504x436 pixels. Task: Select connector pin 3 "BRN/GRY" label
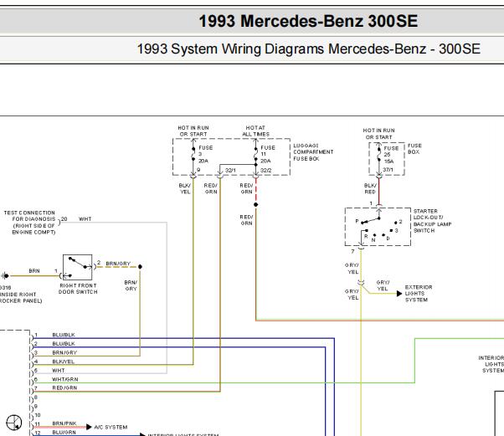64,353
